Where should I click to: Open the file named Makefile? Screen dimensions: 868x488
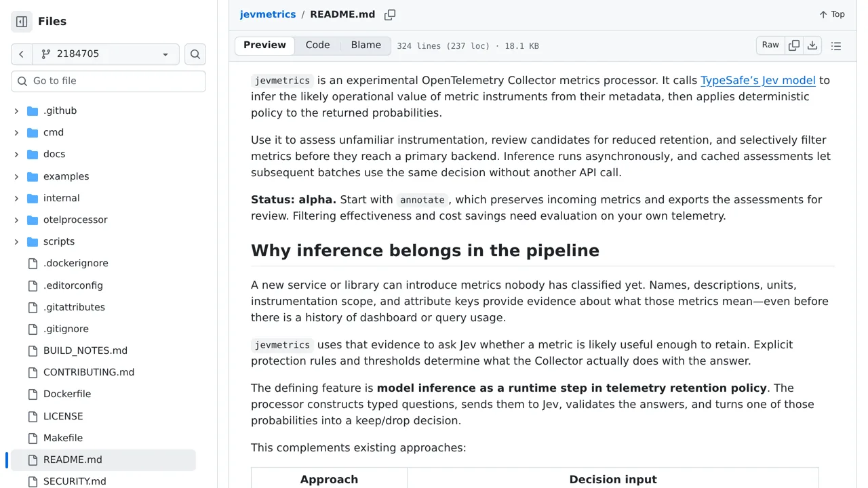tap(63, 438)
